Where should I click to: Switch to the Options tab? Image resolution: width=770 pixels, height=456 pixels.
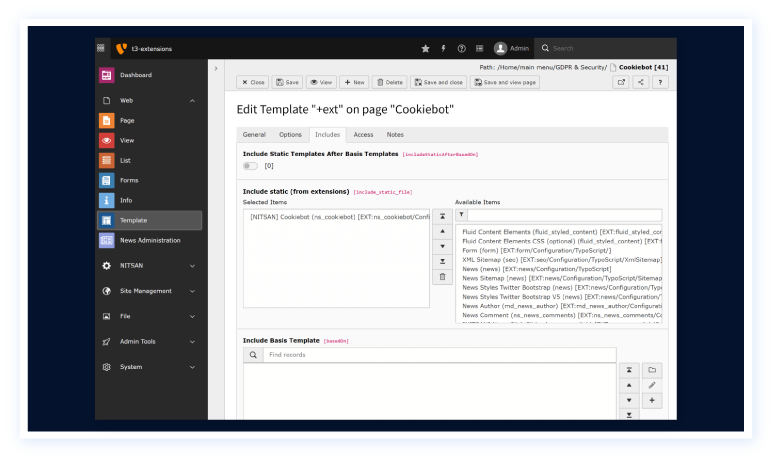pos(290,134)
